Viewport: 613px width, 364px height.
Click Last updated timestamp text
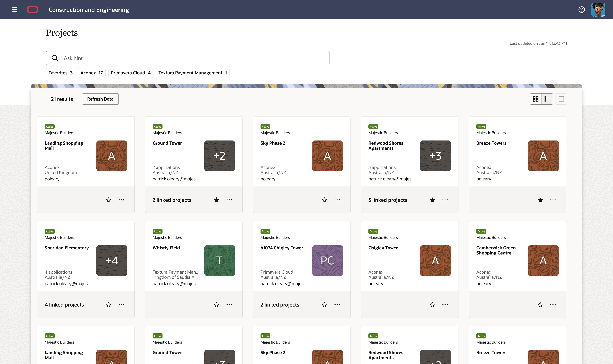(x=538, y=43)
